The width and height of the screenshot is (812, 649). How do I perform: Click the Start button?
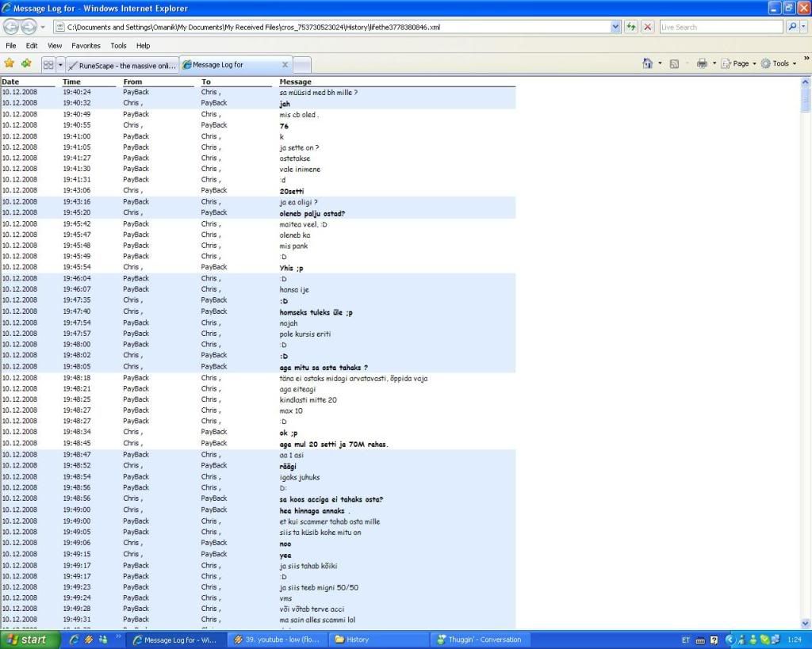click(x=30, y=639)
